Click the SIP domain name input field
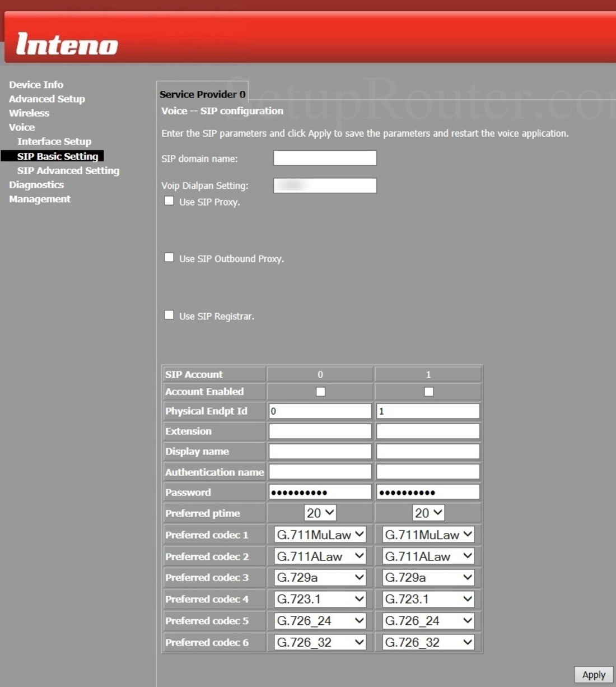Screen dimensions: 616x687 pyautogui.click(x=324, y=157)
